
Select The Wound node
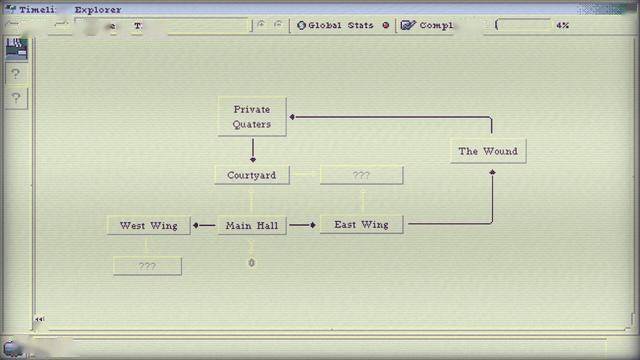click(488, 151)
